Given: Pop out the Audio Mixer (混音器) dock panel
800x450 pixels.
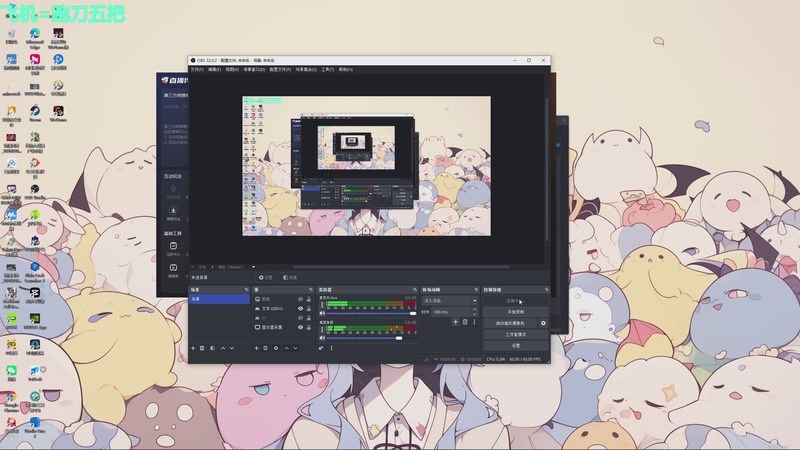Looking at the screenshot, I should (x=415, y=290).
